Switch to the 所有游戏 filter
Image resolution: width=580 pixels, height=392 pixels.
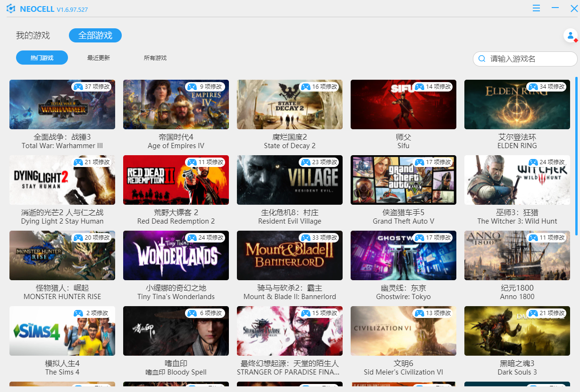click(155, 58)
